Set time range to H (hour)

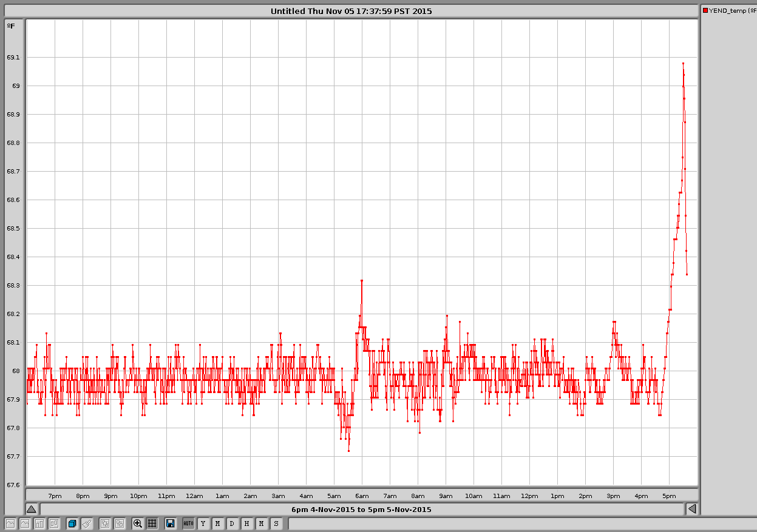pos(247,523)
